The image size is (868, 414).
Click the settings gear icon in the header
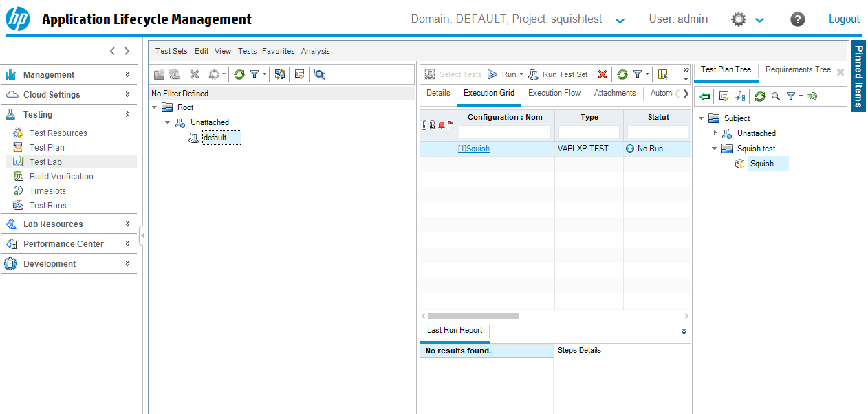739,19
